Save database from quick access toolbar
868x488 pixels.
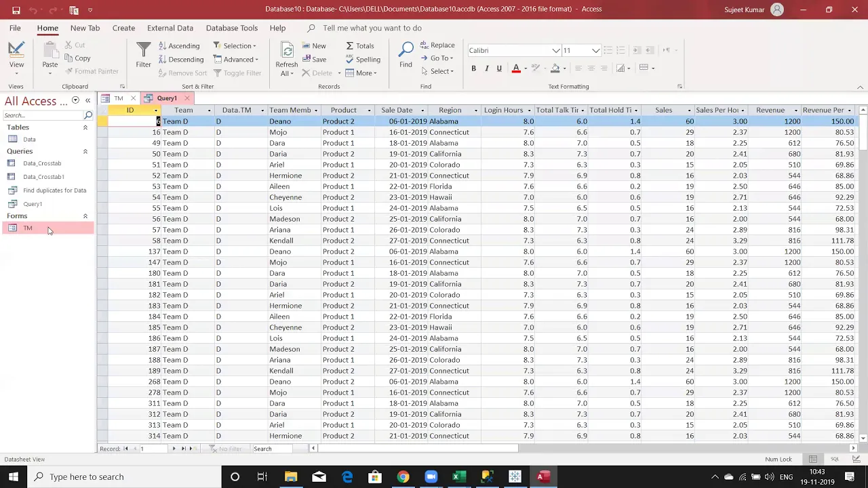pyautogui.click(x=16, y=10)
